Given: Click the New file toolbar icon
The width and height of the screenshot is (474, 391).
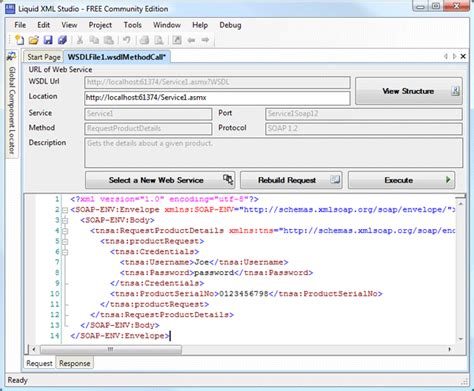Looking at the screenshot, I should 19,40.
